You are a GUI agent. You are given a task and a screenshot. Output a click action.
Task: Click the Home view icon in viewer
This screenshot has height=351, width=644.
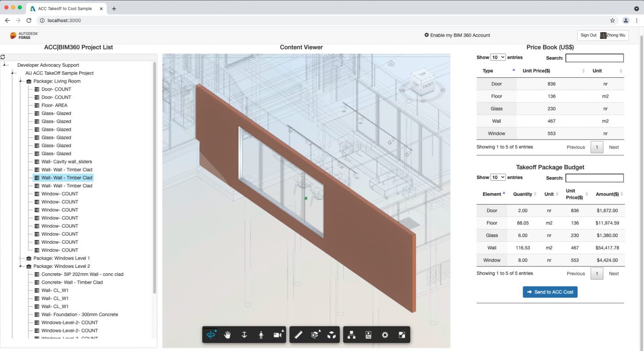(x=391, y=63)
